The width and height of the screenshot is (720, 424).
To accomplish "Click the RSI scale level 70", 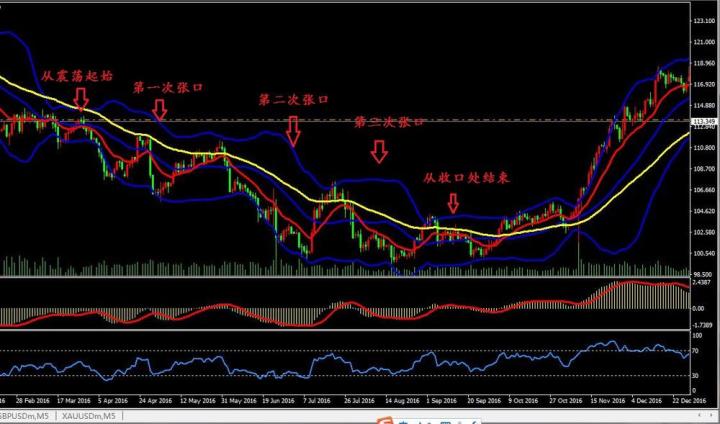I will click(x=696, y=351).
